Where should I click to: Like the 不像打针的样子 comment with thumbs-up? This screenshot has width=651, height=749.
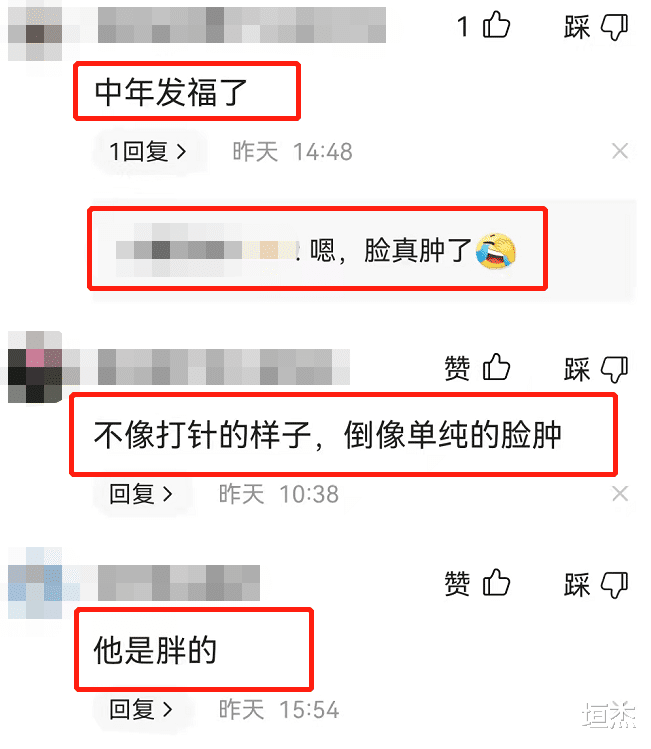tap(496, 367)
